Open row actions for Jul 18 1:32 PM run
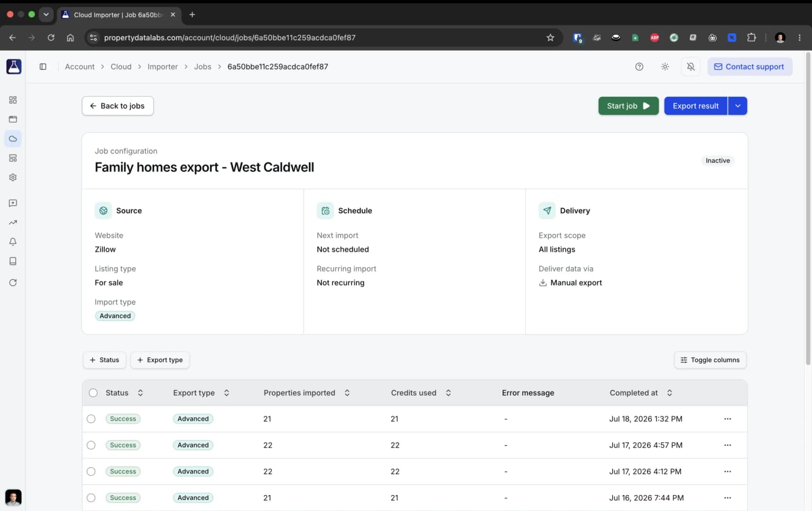Image resolution: width=812 pixels, height=511 pixels. [727, 419]
